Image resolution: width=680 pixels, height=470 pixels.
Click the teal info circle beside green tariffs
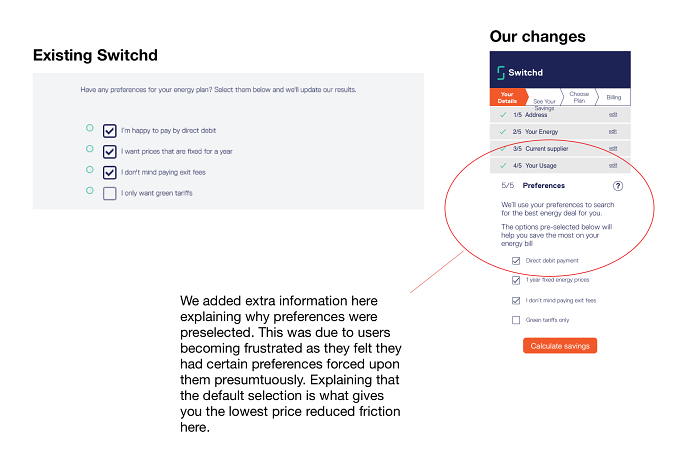pyautogui.click(x=90, y=190)
